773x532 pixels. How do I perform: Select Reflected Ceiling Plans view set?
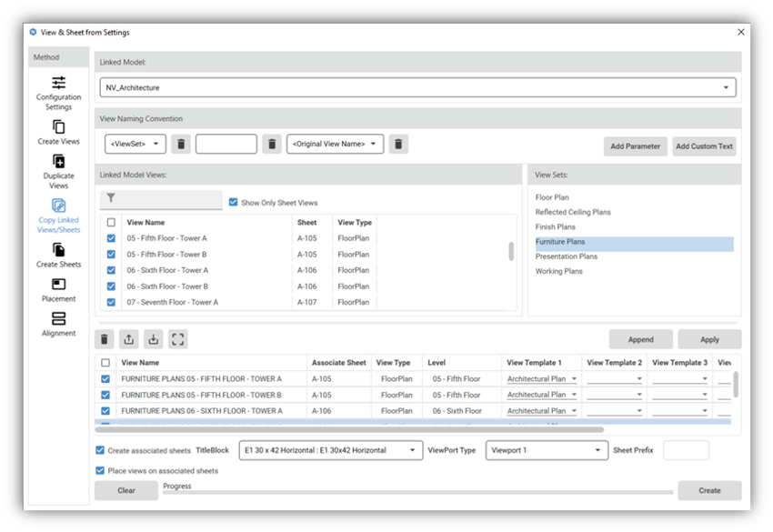[573, 212]
